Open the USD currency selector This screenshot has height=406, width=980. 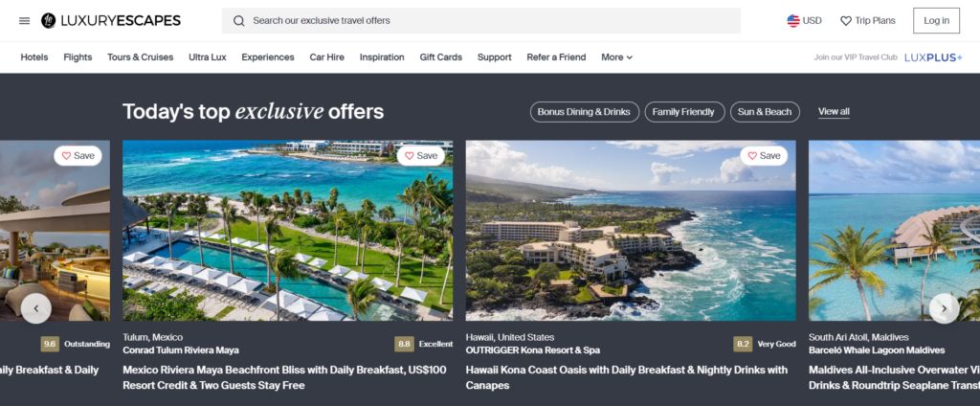(x=804, y=21)
